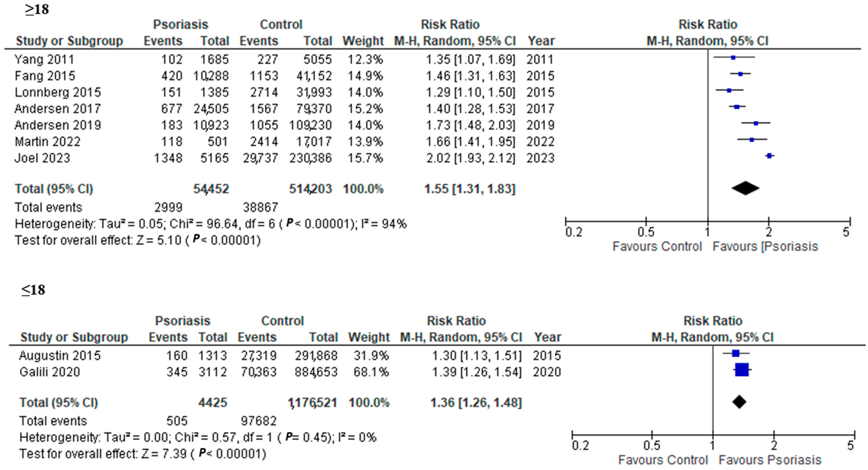Click the Yang 2011 study label
Viewport: 868px width, 470px height.
[x=44, y=60]
